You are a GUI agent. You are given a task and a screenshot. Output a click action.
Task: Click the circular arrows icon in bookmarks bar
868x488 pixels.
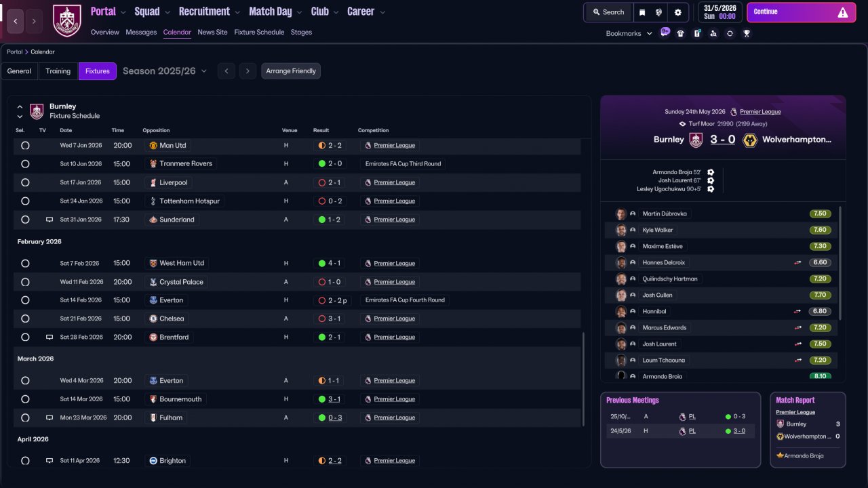(x=730, y=33)
